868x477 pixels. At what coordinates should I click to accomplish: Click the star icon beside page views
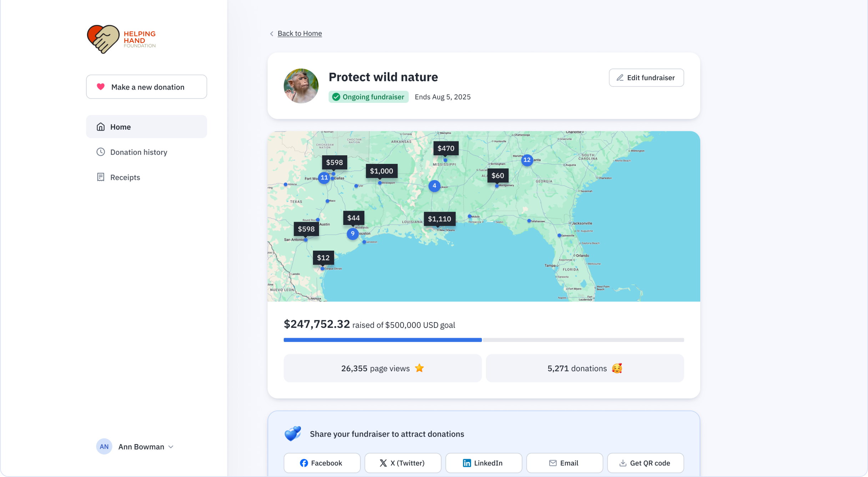419,368
